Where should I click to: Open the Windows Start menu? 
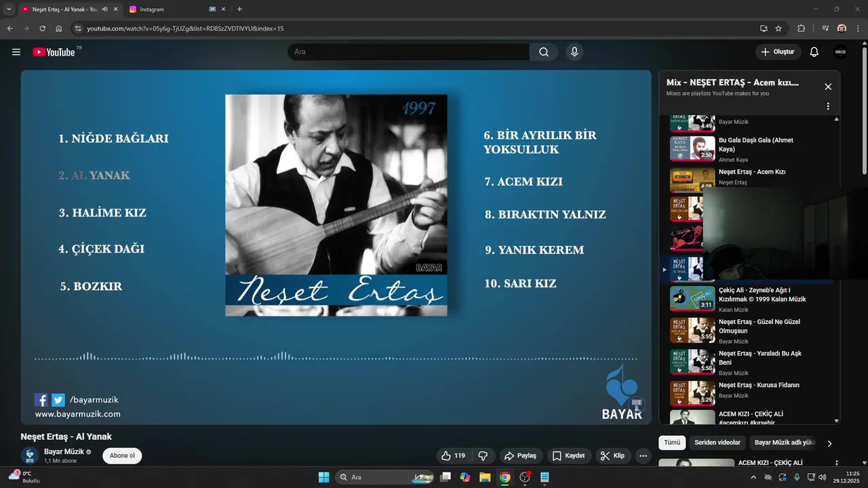pos(323,477)
